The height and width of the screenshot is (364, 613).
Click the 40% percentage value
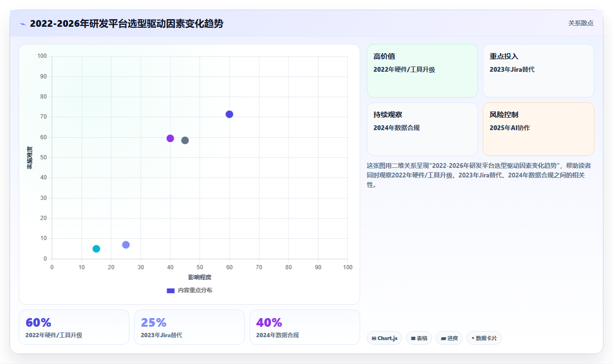click(x=269, y=322)
